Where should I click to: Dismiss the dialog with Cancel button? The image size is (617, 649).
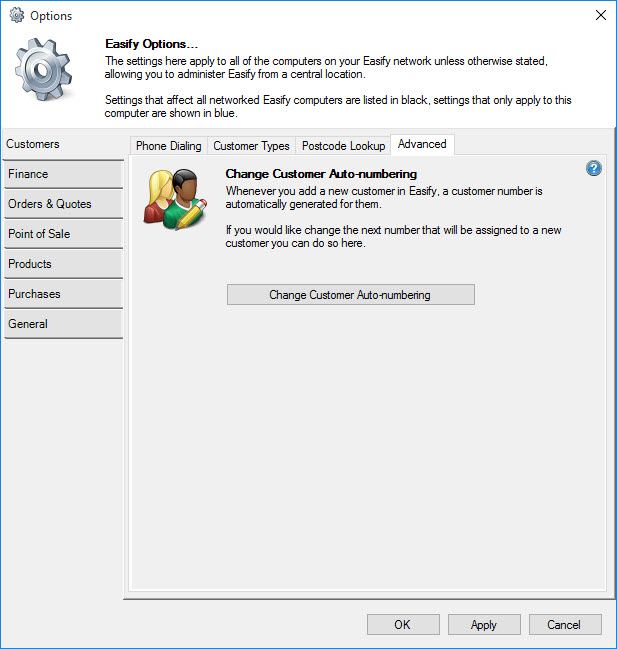coord(565,624)
